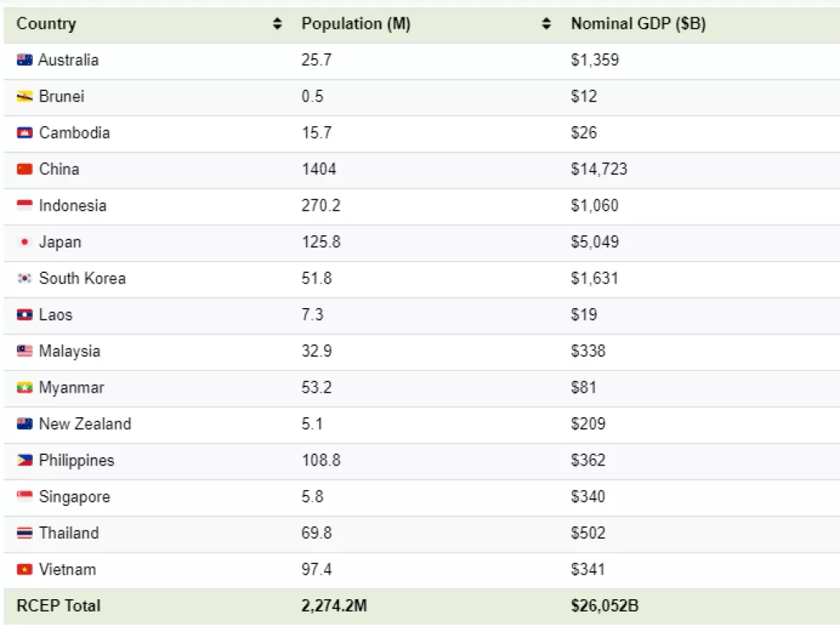Select the Indonesia row name
Image resolution: width=840 pixels, height=632 pixels.
tap(72, 206)
